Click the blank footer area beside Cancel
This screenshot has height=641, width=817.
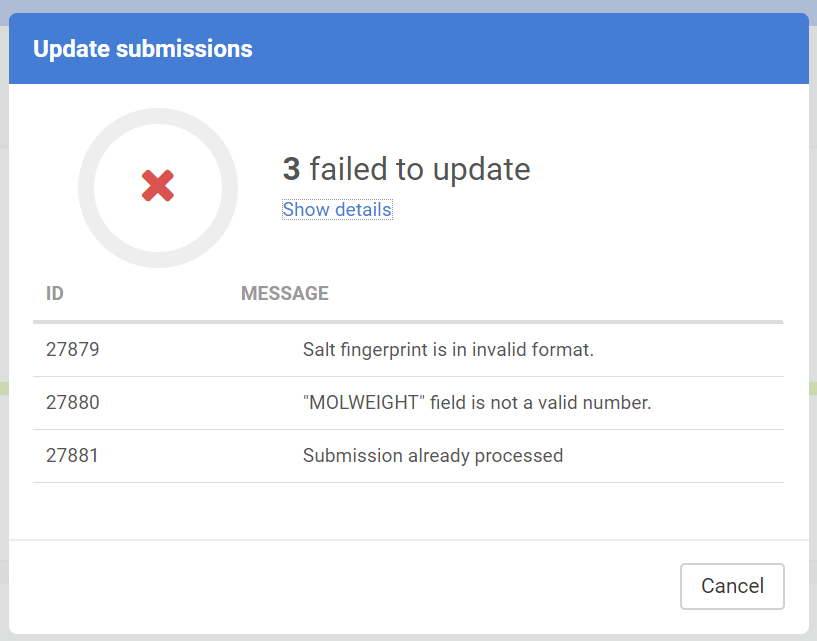tap(350, 586)
